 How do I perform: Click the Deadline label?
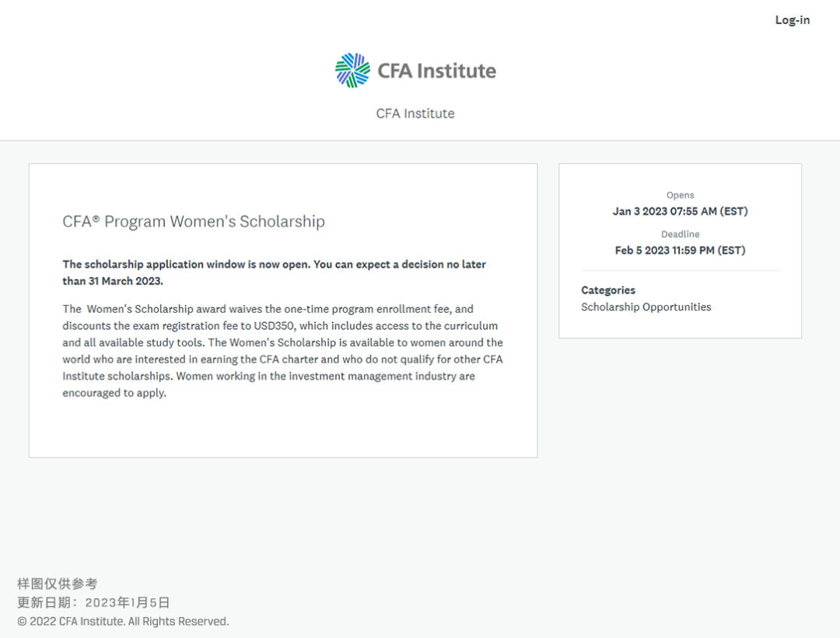click(x=681, y=234)
